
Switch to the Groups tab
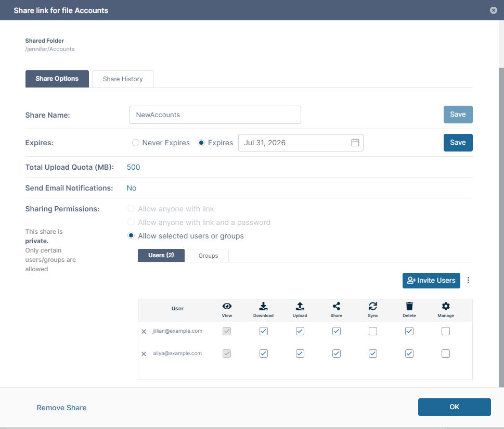pyautogui.click(x=208, y=256)
